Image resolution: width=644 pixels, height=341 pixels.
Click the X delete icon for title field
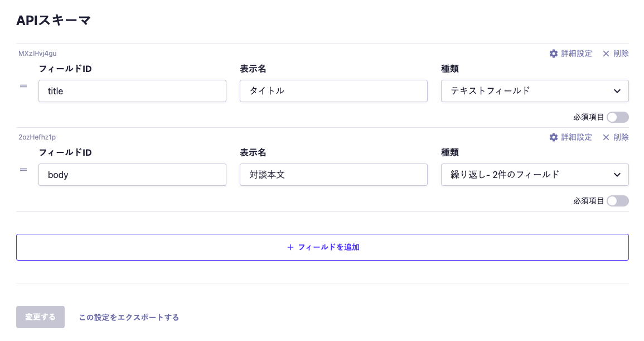(x=606, y=54)
